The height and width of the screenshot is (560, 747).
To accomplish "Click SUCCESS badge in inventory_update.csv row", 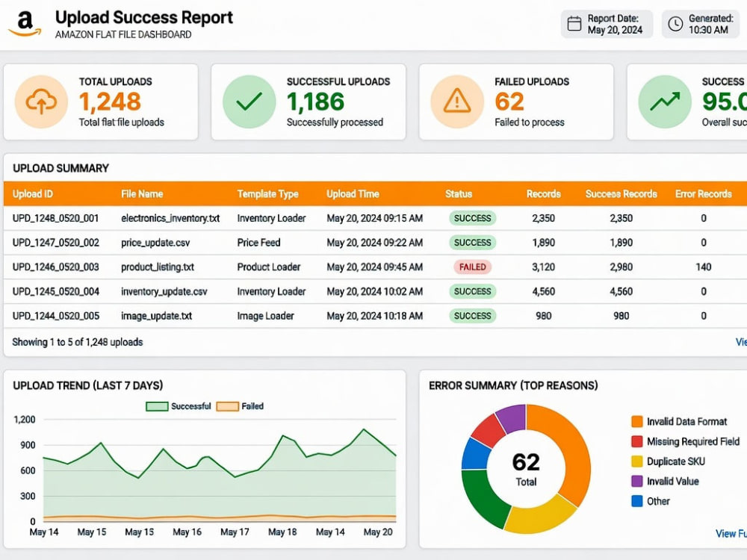I will point(472,291).
